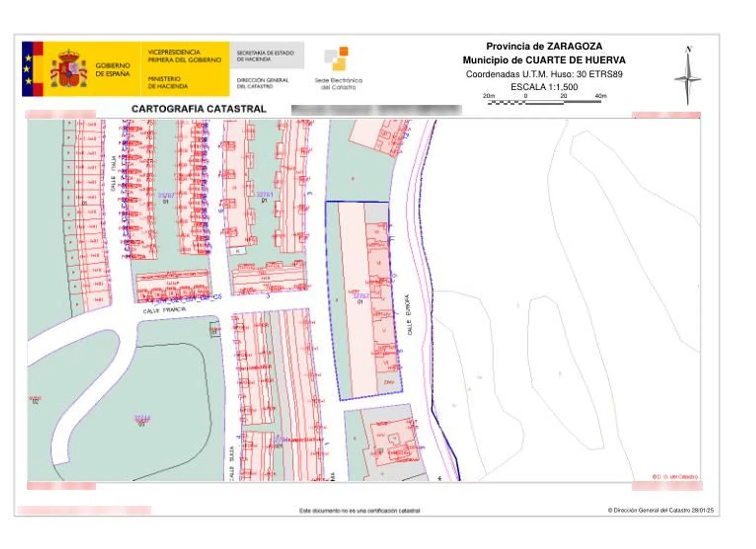
Task: Click the Gobierno de España text
Action: [x=113, y=70]
